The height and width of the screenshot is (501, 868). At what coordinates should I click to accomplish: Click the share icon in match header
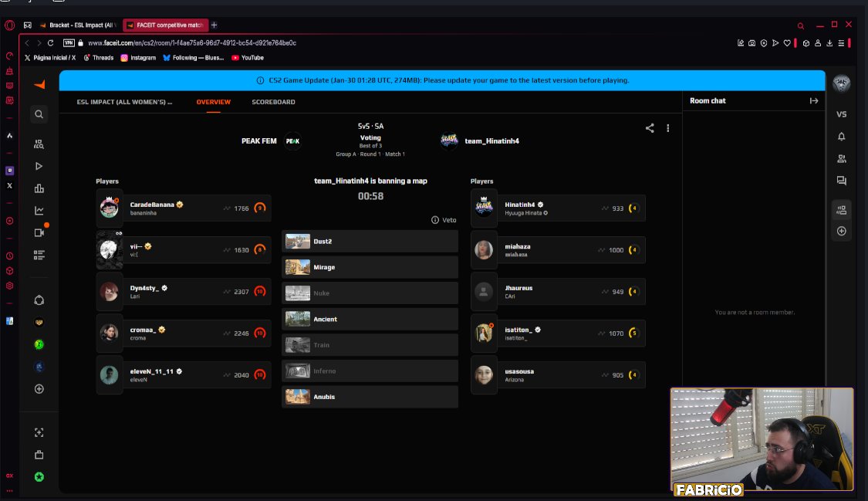[650, 128]
